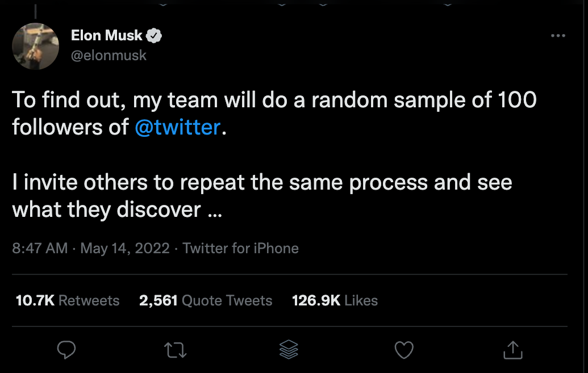Open the three-dot more options menu

(558, 36)
